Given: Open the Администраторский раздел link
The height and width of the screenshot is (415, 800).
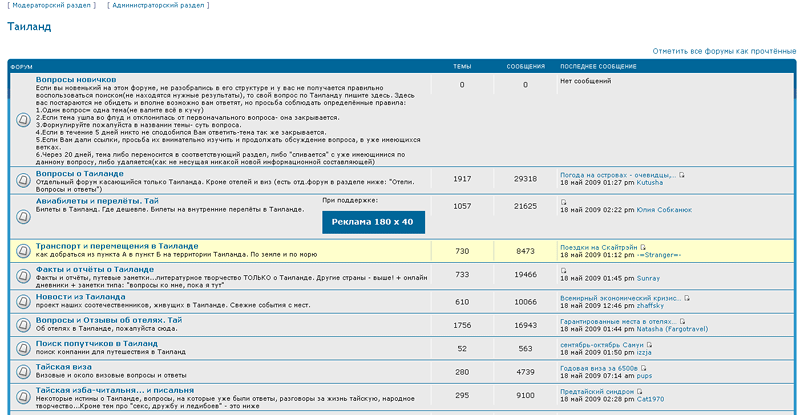Looking at the screenshot, I should (x=158, y=5).
